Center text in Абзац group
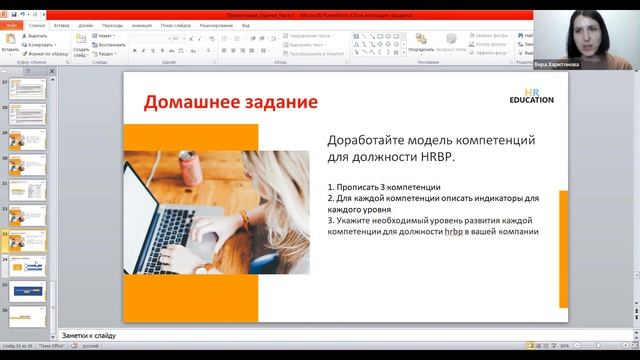The height and width of the screenshot is (360, 640). (x=233, y=51)
